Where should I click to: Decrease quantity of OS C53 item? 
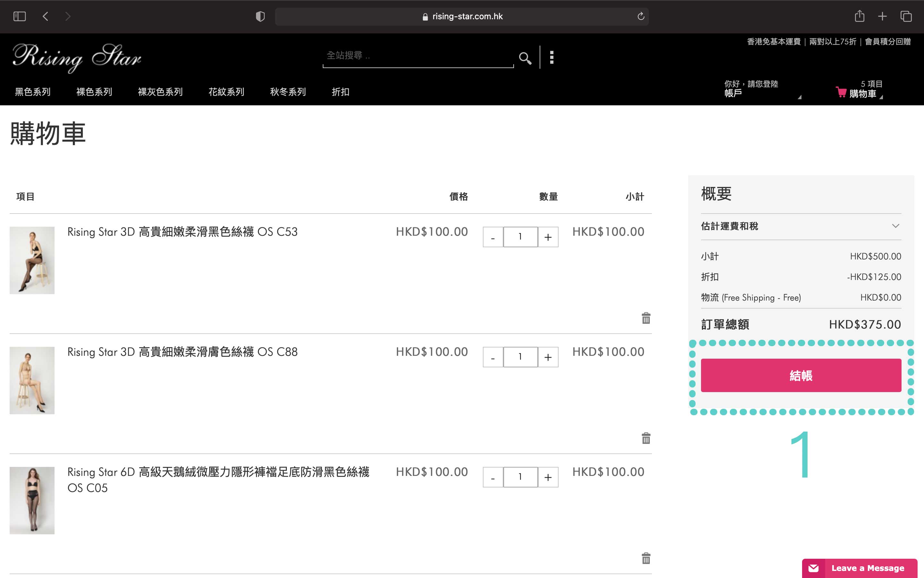tap(493, 237)
